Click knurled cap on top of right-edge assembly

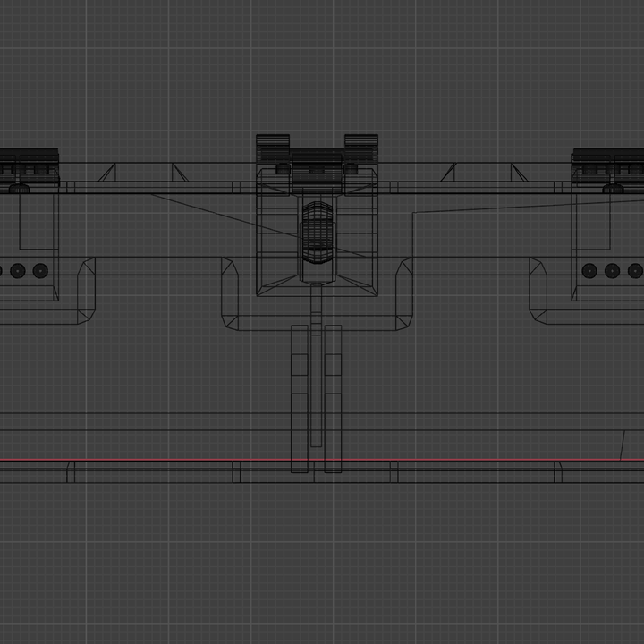coord(608,156)
